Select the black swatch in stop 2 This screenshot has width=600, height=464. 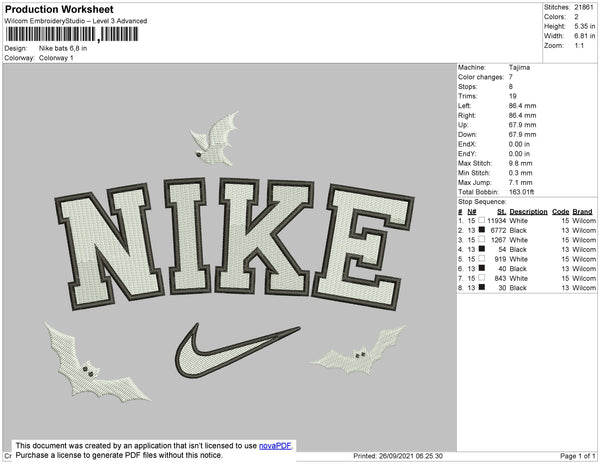pyautogui.click(x=482, y=230)
